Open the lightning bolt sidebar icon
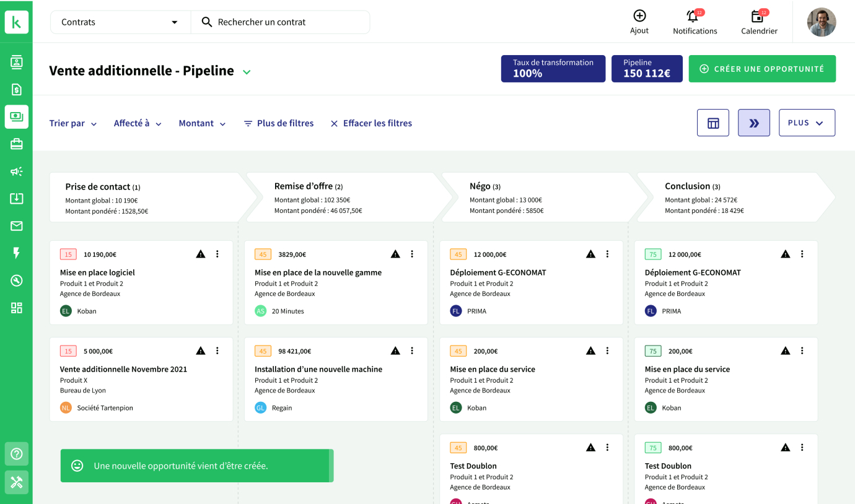 (17, 253)
